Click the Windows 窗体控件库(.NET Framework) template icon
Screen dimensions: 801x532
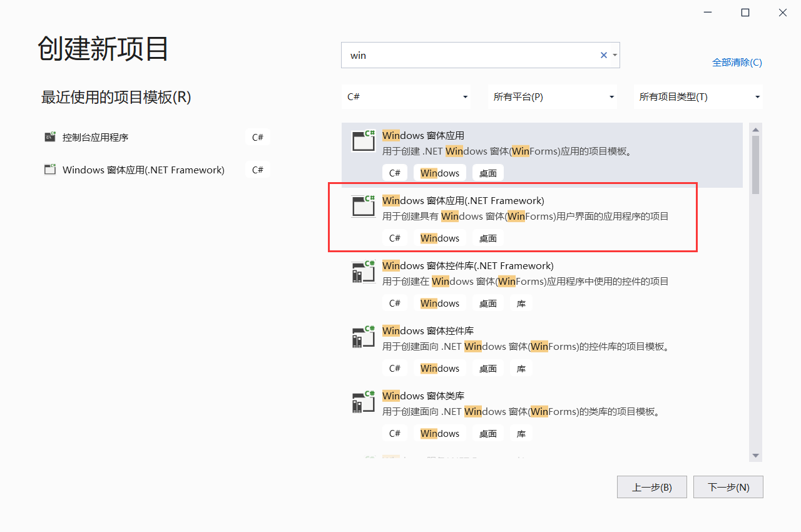pyautogui.click(x=363, y=272)
